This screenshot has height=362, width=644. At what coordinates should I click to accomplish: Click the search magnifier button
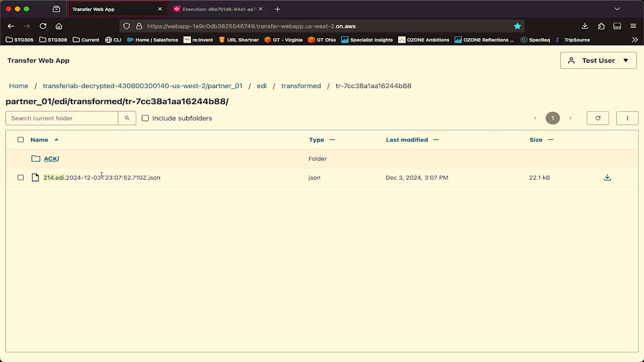click(x=127, y=118)
